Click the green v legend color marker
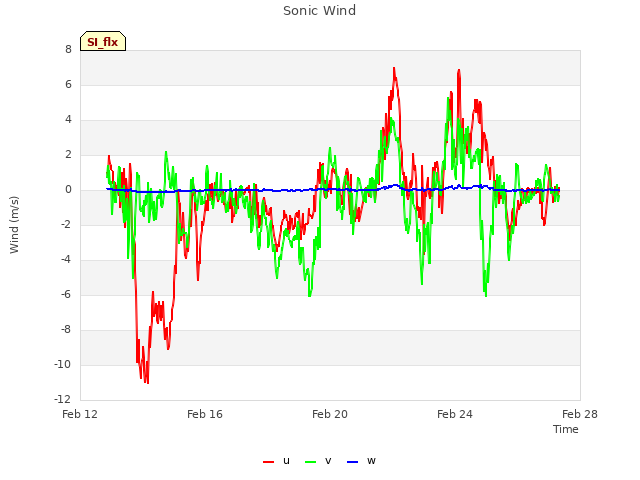 tap(310, 462)
